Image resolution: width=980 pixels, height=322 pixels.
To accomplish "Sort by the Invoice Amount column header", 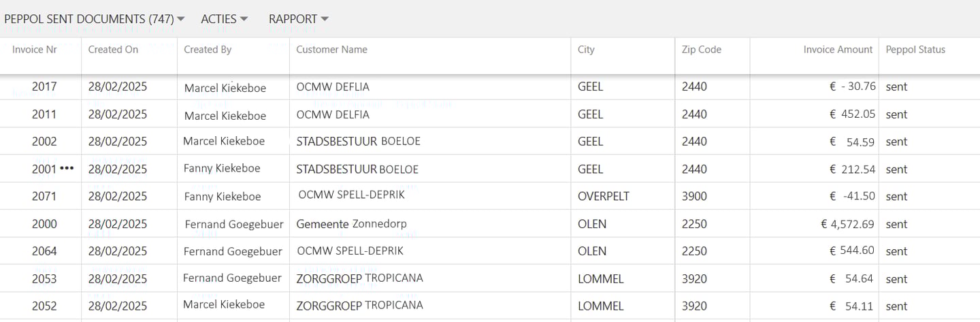I will pos(837,50).
